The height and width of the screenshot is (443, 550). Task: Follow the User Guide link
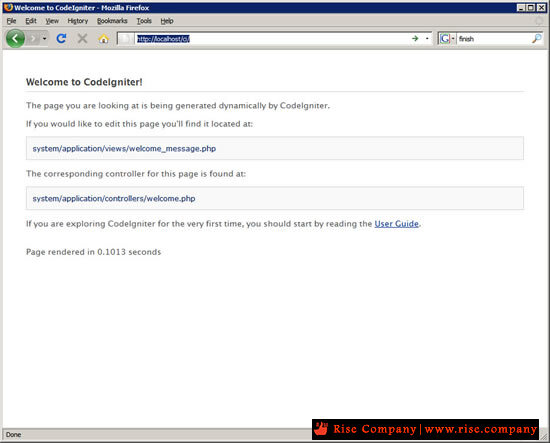(x=396, y=224)
